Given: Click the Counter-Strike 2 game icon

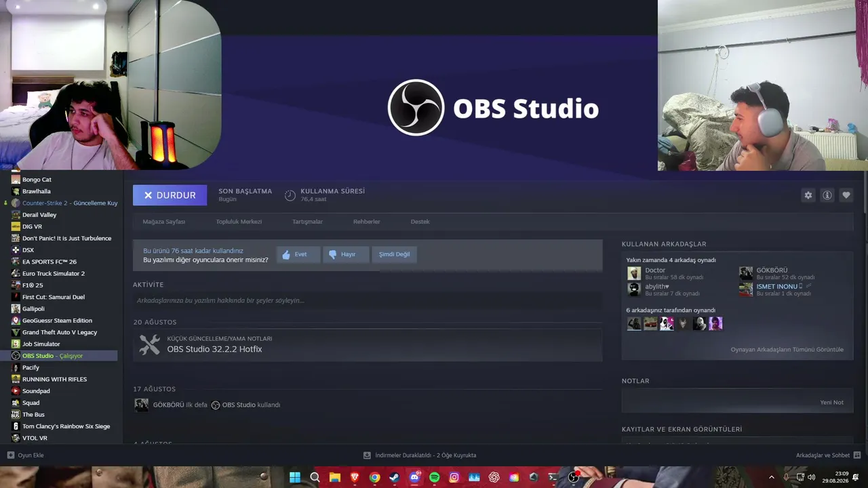Looking at the screenshot, I should (x=16, y=203).
